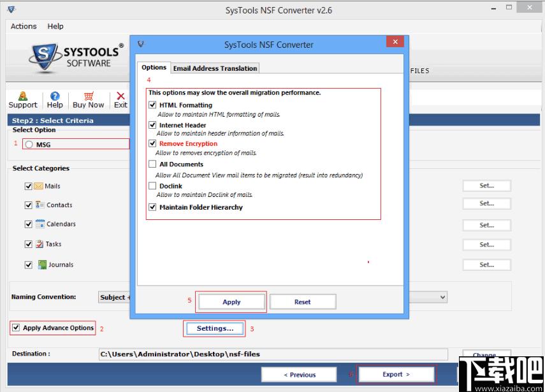Click the Destination path field
Viewport: 545px width, 392px height.
pos(273,354)
